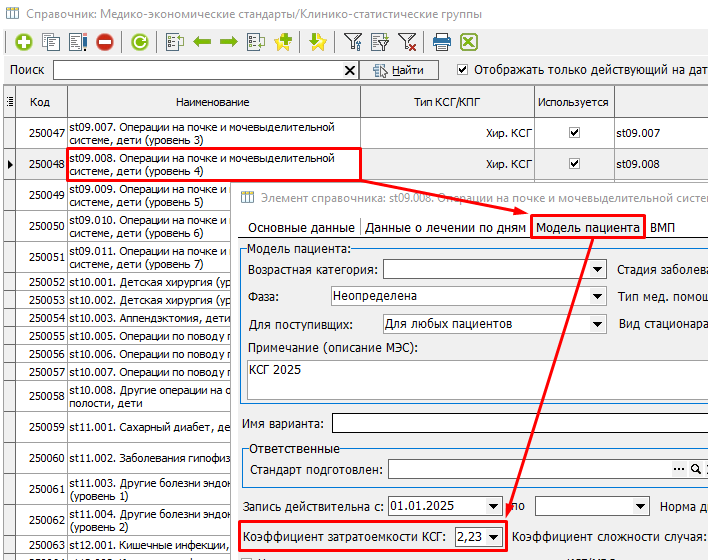The height and width of the screenshot is (560, 708).
Task: Toggle the 'Используется' checkbox for st09.007
Action: (574, 133)
